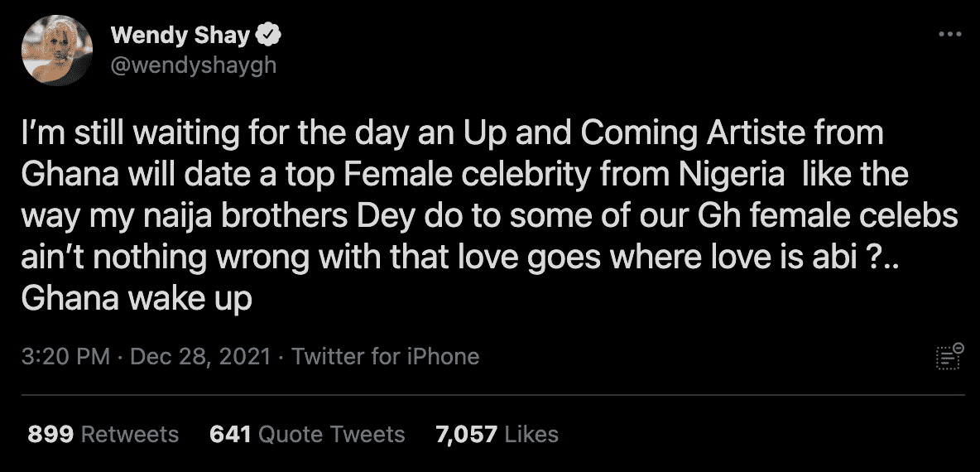Click the "Ghana wake up" closing line
The height and width of the screenshot is (472, 980).
tap(137, 299)
